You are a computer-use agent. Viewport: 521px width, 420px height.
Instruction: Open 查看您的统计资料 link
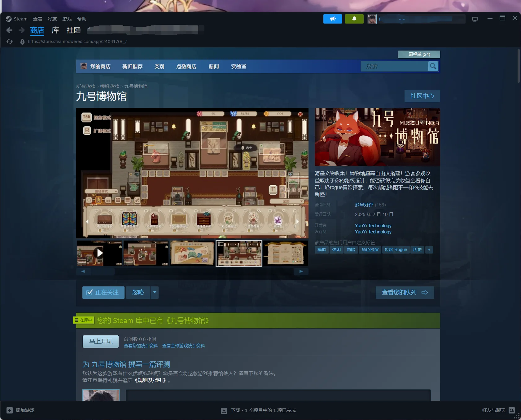141,346
